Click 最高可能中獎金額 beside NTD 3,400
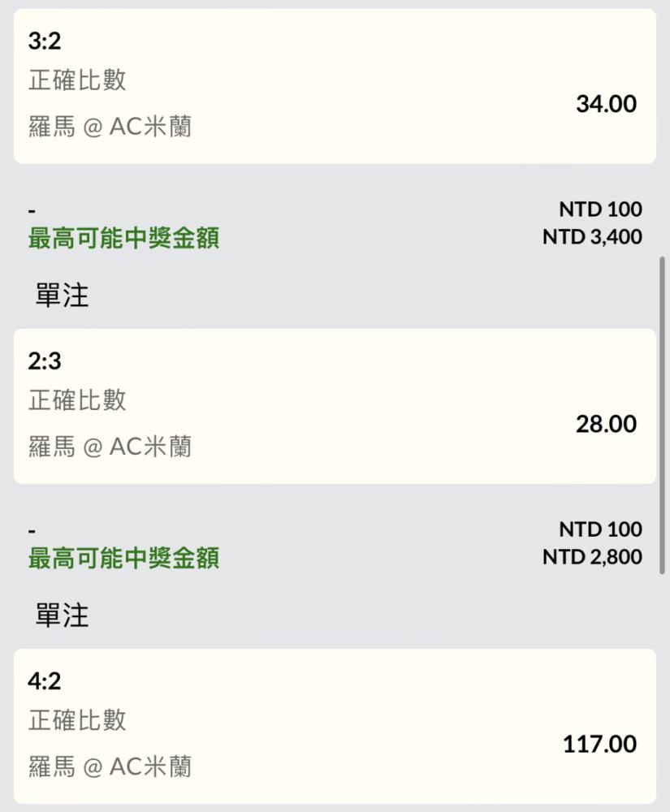Image resolution: width=670 pixels, height=812 pixels. (123, 239)
